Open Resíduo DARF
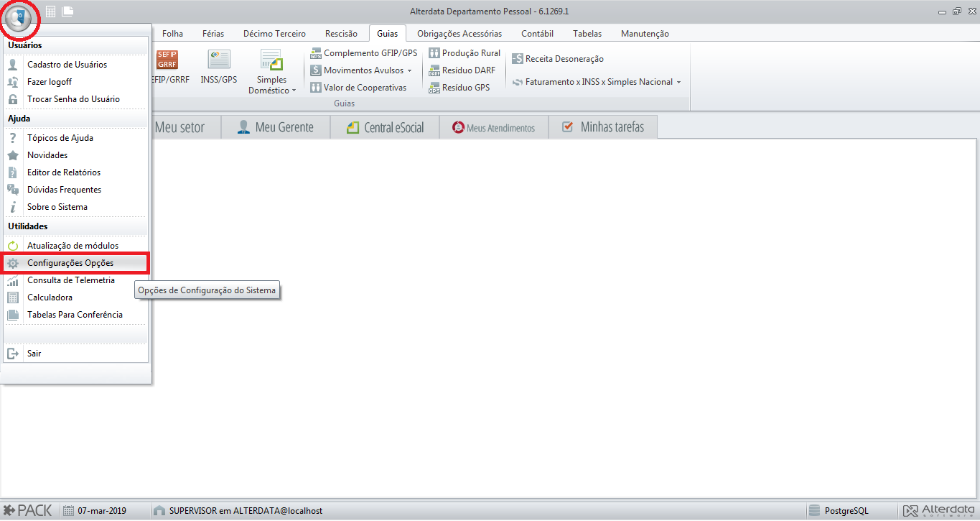Screen dimensions: 980x521 tap(462, 70)
